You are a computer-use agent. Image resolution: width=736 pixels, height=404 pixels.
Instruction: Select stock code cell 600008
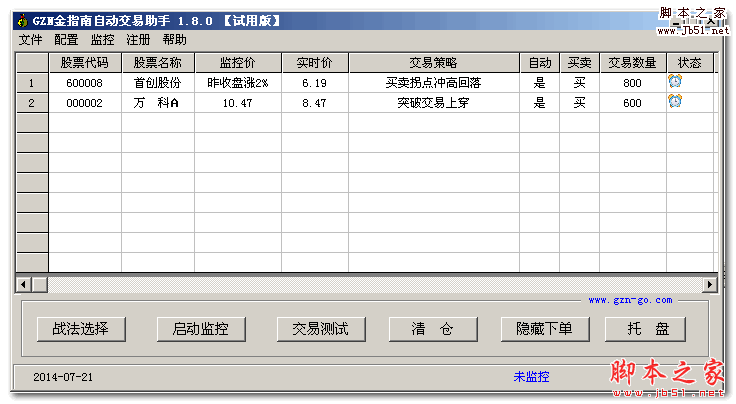coord(84,83)
